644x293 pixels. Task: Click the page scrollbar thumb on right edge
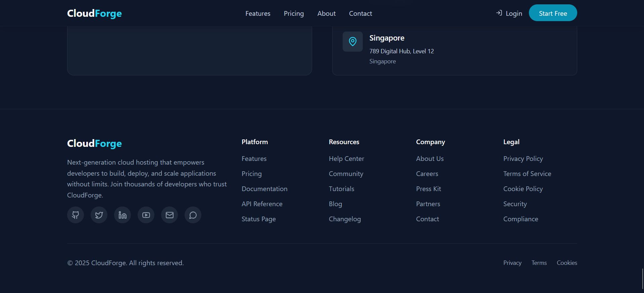(x=642, y=278)
